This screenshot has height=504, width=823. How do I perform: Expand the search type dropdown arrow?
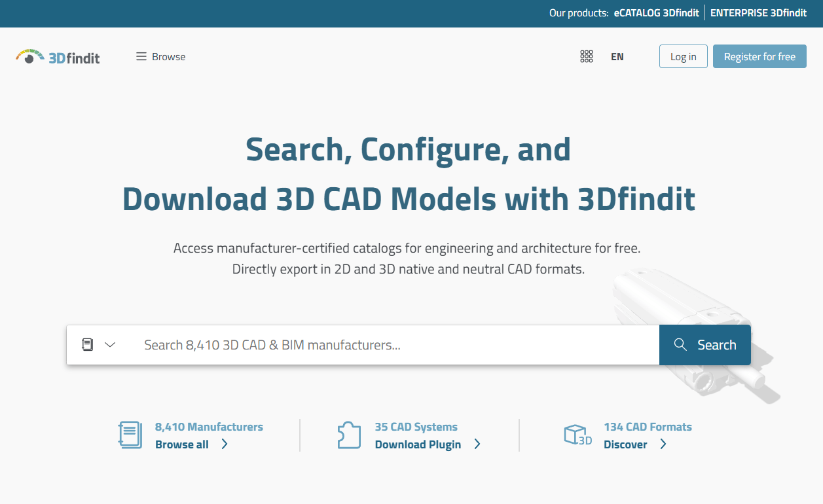110,345
